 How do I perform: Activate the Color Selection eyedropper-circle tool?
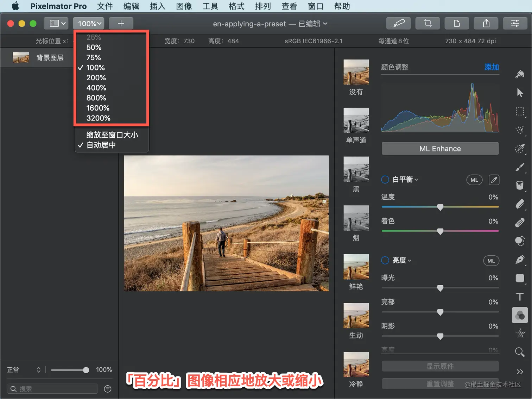pos(520,148)
